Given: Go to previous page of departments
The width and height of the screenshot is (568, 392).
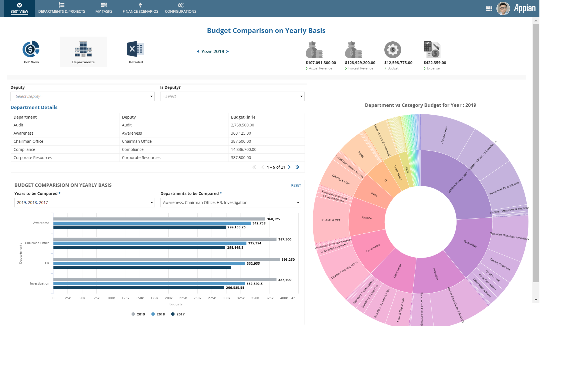Looking at the screenshot, I should 262,167.
